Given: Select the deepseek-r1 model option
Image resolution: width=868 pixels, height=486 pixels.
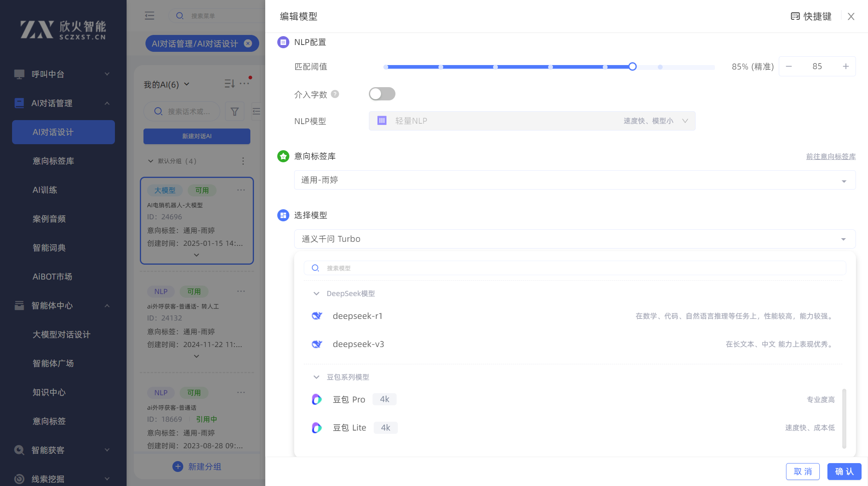Looking at the screenshot, I should [x=357, y=316].
